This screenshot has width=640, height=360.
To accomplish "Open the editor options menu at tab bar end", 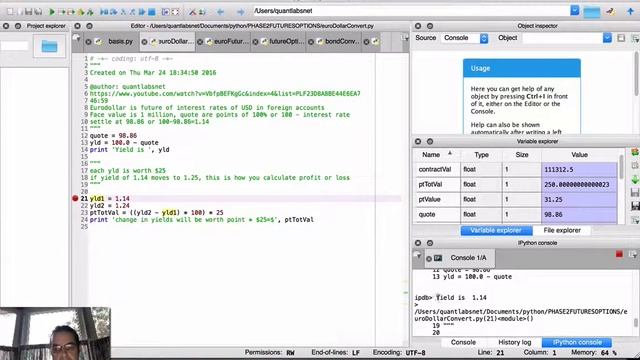I will (x=404, y=38).
